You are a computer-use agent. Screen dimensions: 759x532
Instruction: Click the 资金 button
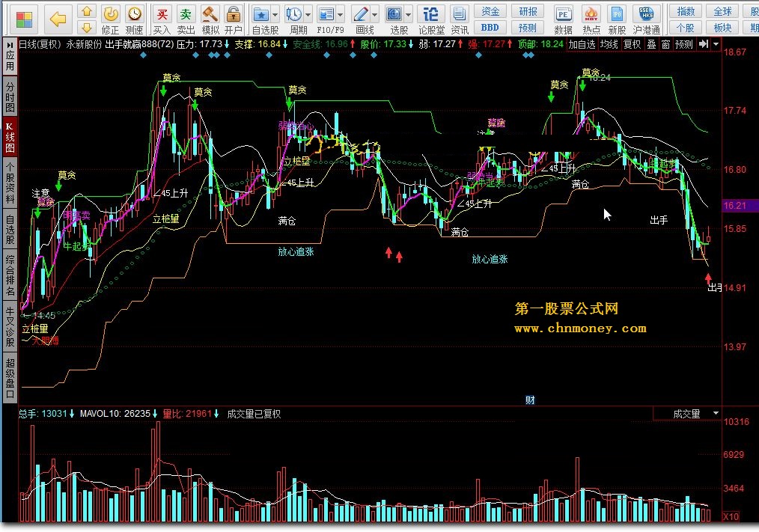click(490, 11)
